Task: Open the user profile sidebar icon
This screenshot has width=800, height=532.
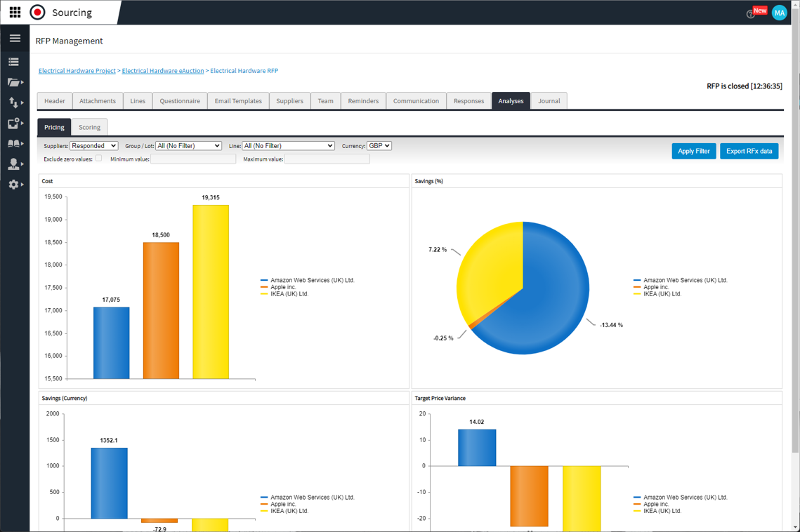Action: 13,164
